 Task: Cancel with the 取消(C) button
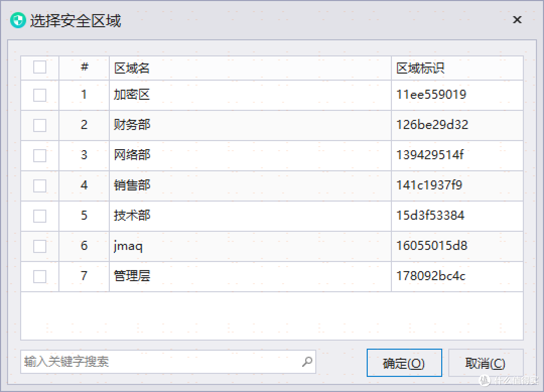point(486,363)
